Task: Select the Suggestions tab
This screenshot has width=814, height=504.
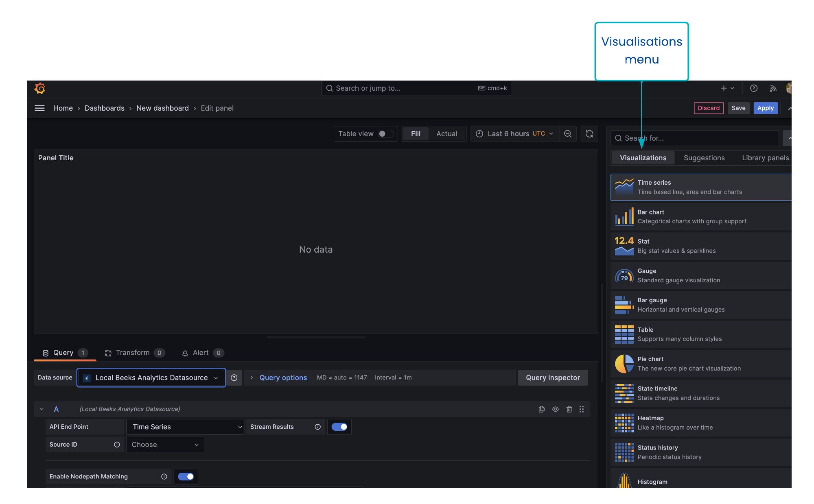Action: pos(704,158)
